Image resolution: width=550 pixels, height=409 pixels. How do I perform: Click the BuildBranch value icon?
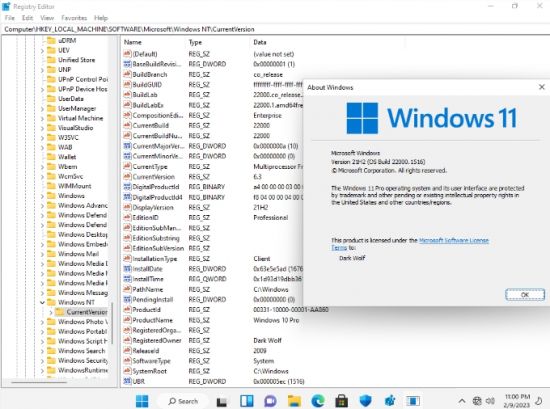pos(127,74)
